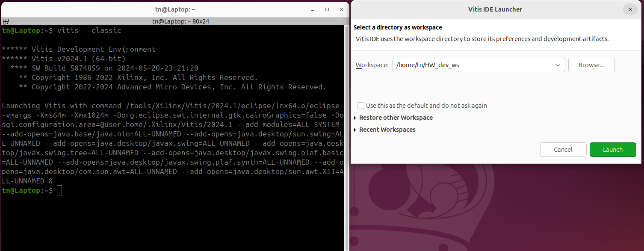Viewport: 644px width, 251px height.
Task: Click inside the Workspace path text field
Action: [x=470, y=65]
